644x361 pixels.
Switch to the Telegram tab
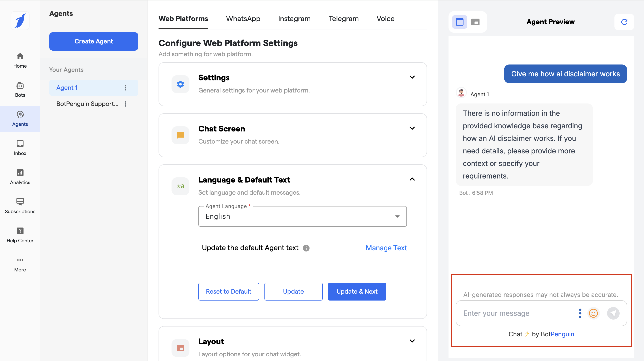343,19
